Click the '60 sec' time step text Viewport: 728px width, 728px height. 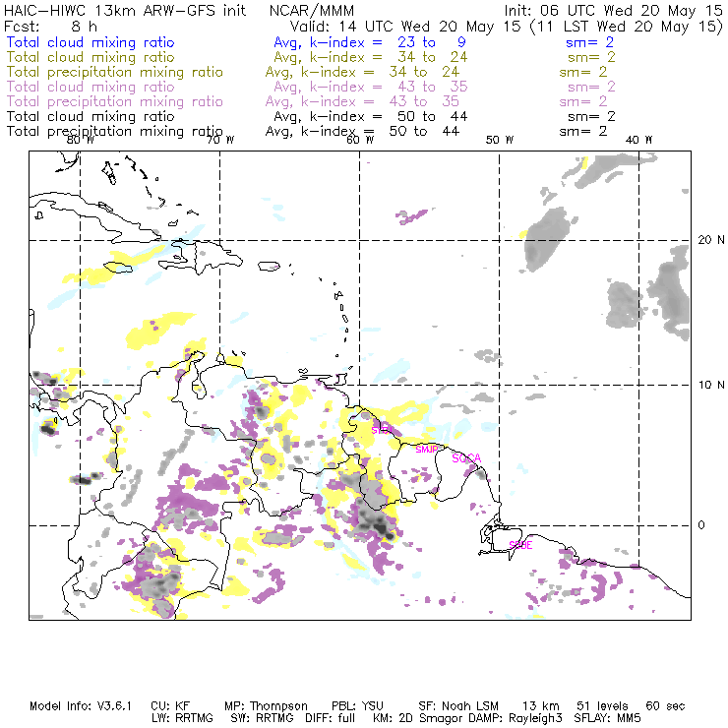tap(665, 706)
